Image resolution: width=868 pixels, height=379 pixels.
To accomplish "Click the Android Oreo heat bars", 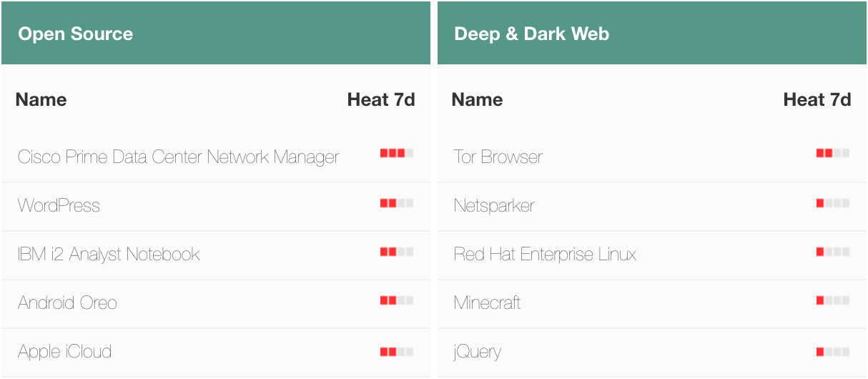I will (397, 300).
